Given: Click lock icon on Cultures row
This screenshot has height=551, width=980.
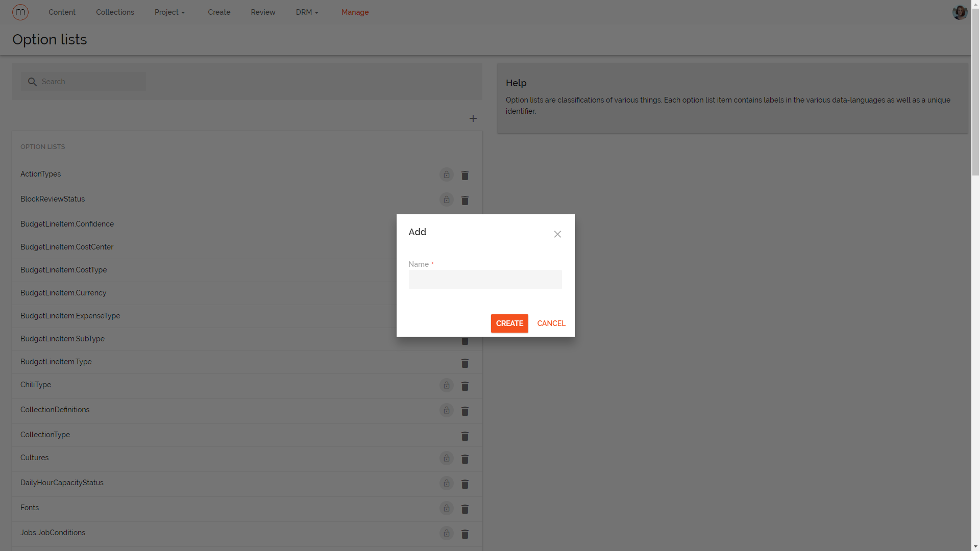Looking at the screenshot, I should [447, 458].
